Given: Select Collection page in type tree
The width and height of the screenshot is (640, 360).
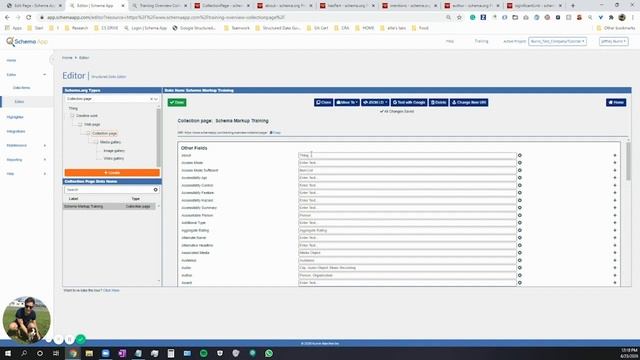Looking at the screenshot, I should [104, 133].
